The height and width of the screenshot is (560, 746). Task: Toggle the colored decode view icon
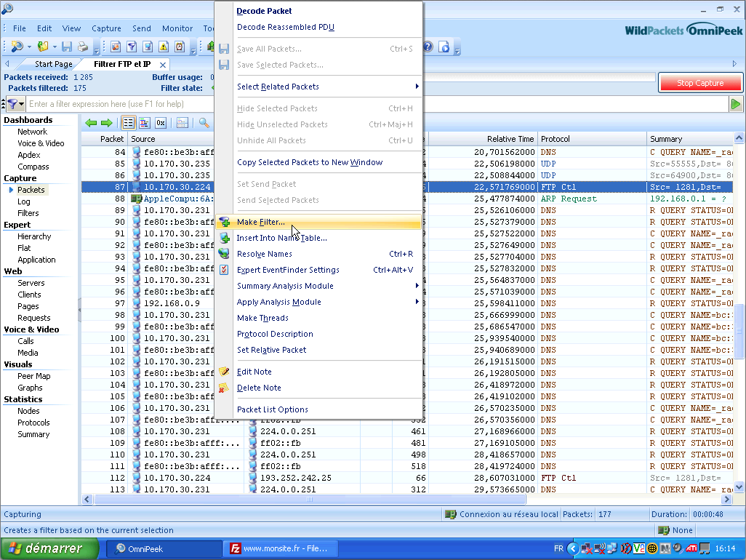[x=145, y=123]
